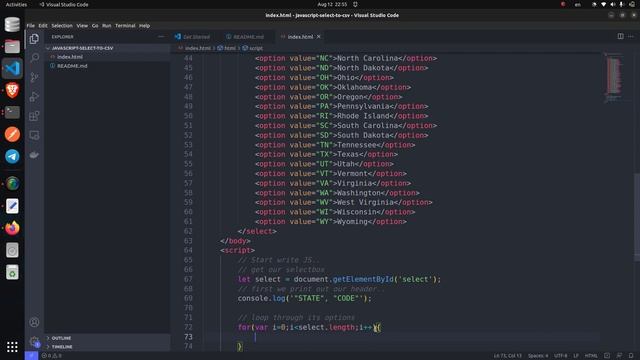Open the File menu
This screenshot has width=640, height=360.
tap(31, 26)
